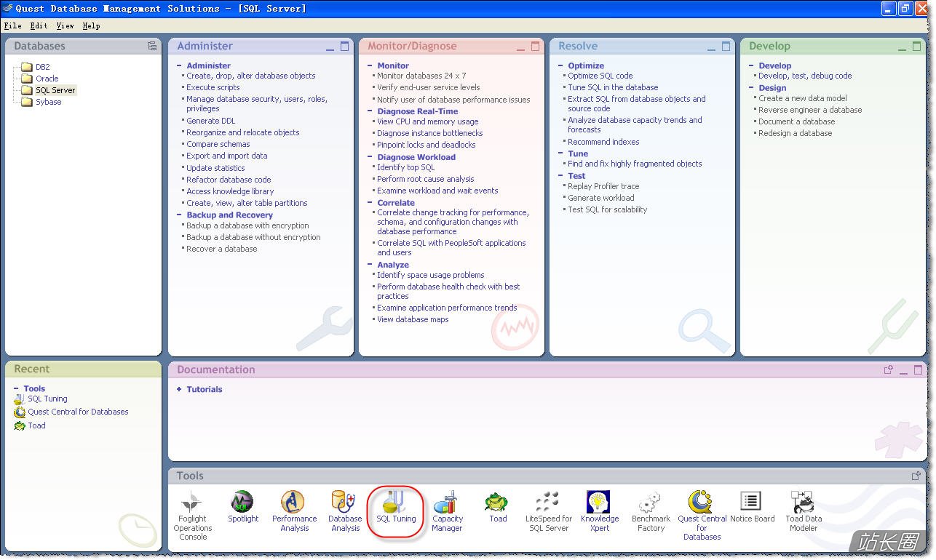Screen dimensions: 936x560
Task: Maximize the Develop panel
Action: click(x=916, y=47)
